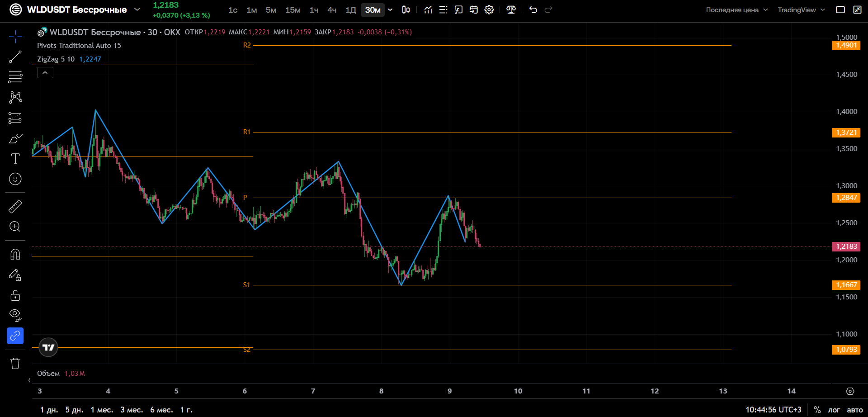Viewport: 868px width, 417px height.
Task: Toggle auto scale авто
Action: coord(854,410)
